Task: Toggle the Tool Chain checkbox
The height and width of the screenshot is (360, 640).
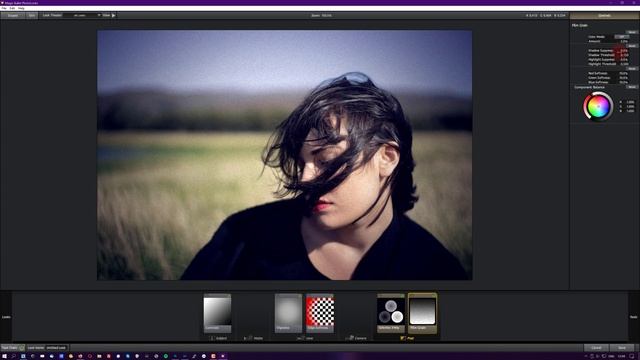Action: pos(22,348)
